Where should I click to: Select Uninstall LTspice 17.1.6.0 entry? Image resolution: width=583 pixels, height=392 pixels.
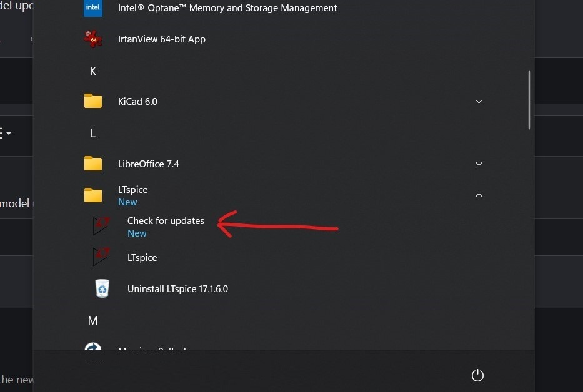pyautogui.click(x=177, y=289)
